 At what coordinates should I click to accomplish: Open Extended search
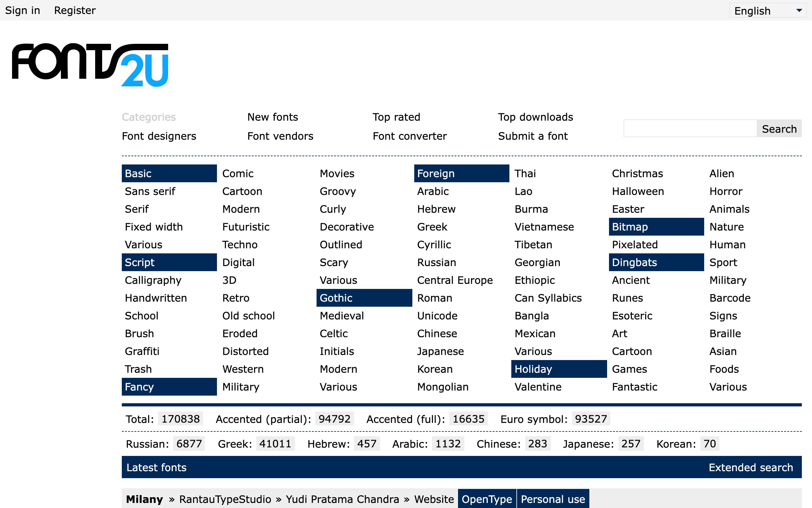coord(750,467)
